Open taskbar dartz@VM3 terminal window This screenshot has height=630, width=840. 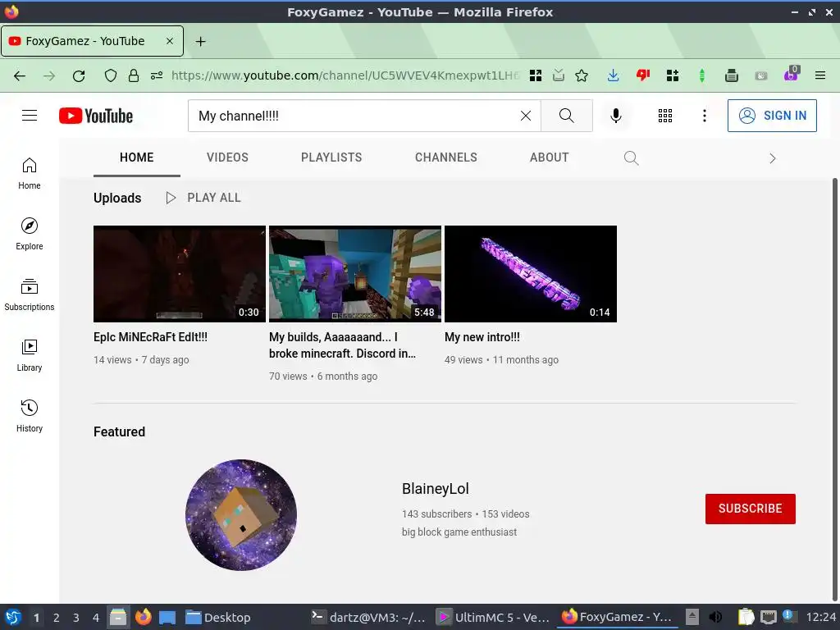click(x=368, y=618)
